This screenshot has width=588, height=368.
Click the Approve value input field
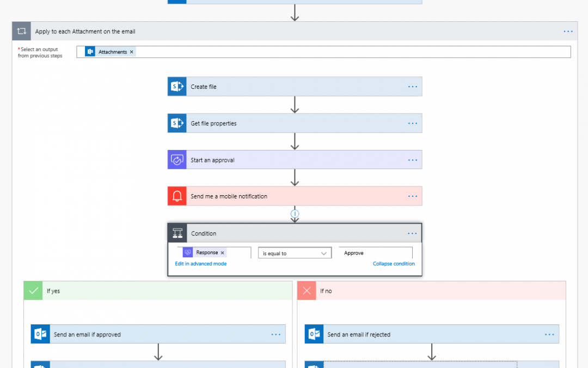tap(376, 254)
